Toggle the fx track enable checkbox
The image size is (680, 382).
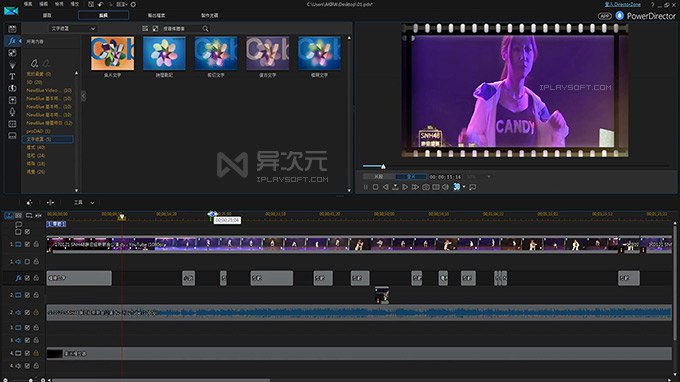point(27,278)
